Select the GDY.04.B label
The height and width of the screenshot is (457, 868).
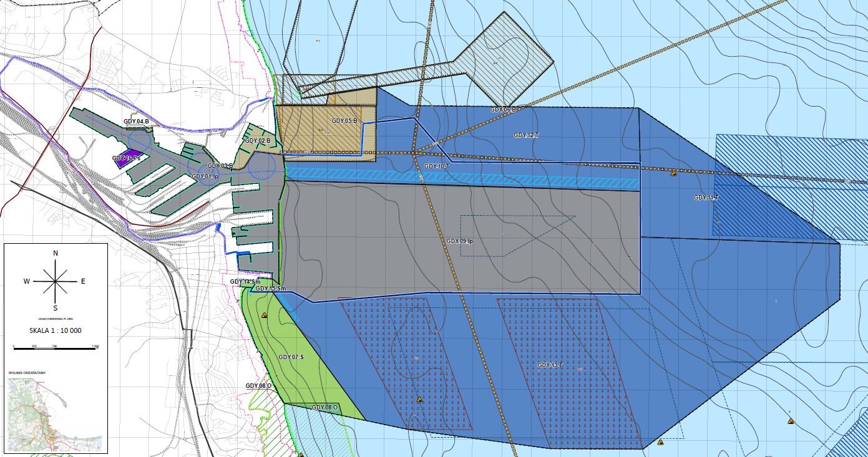(x=137, y=121)
